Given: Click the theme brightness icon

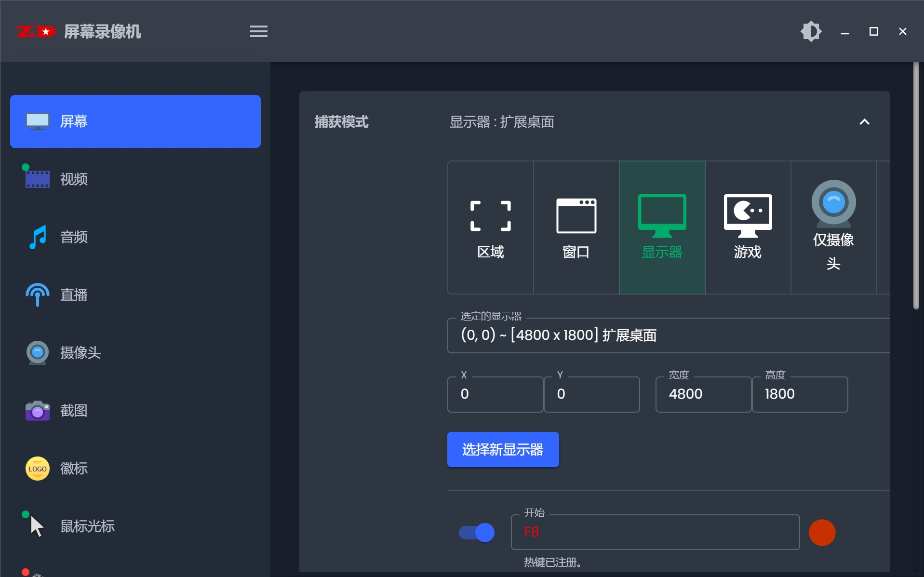Looking at the screenshot, I should [x=811, y=31].
